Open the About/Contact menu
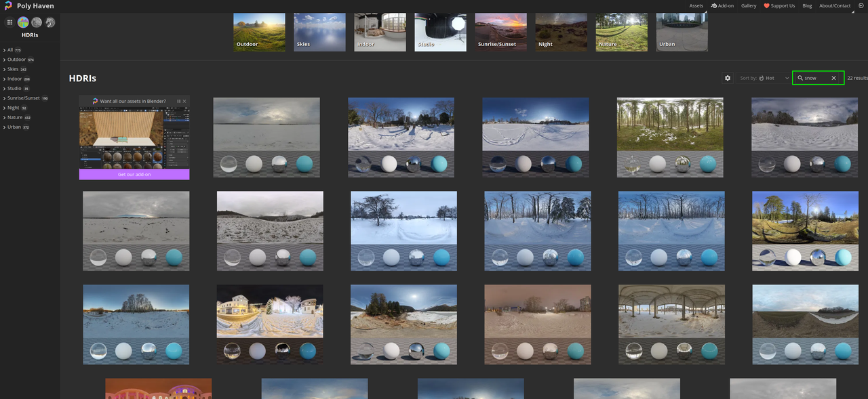Screen dimensions: 868x399 pos(835,5)
